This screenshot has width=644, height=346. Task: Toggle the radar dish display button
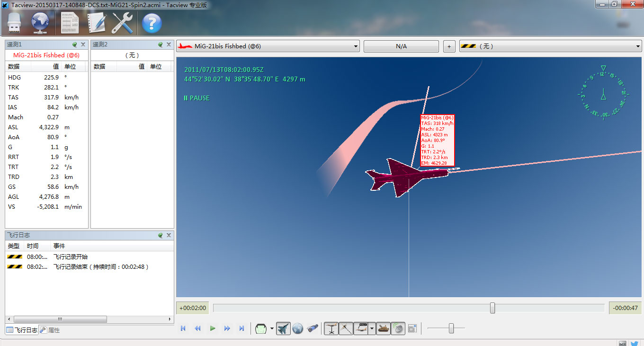coord(398,328)
